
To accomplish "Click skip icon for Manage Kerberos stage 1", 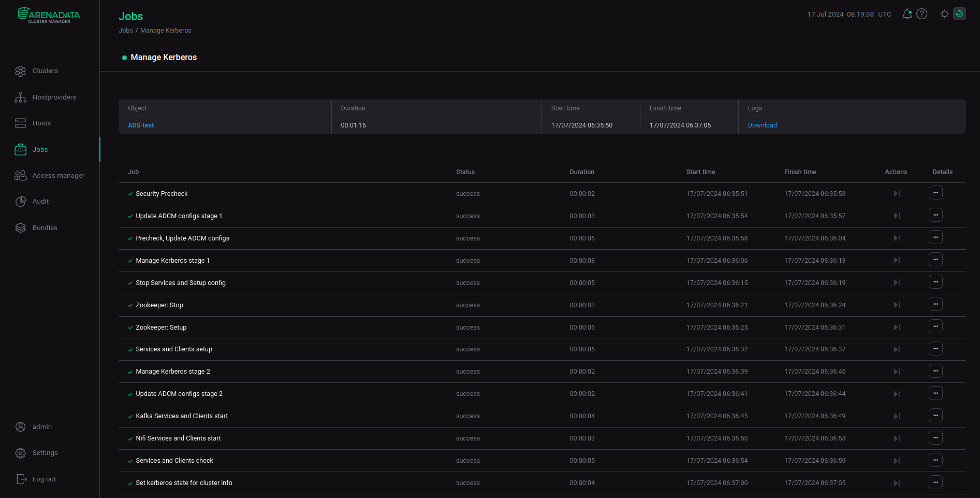I will click(x=897, y=261).
